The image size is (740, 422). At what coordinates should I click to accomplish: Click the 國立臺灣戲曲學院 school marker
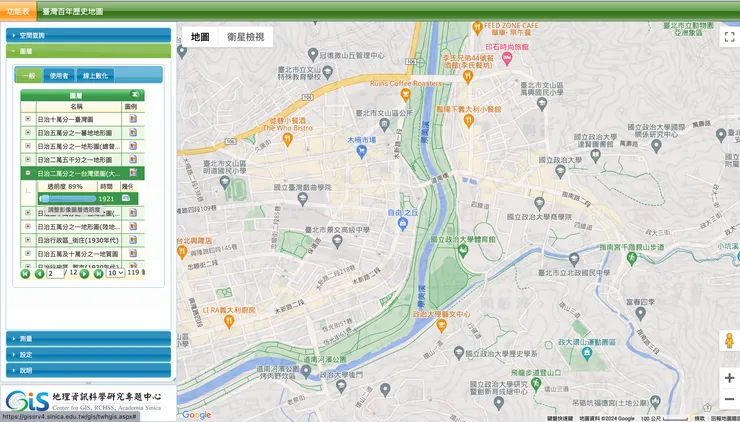303,199
